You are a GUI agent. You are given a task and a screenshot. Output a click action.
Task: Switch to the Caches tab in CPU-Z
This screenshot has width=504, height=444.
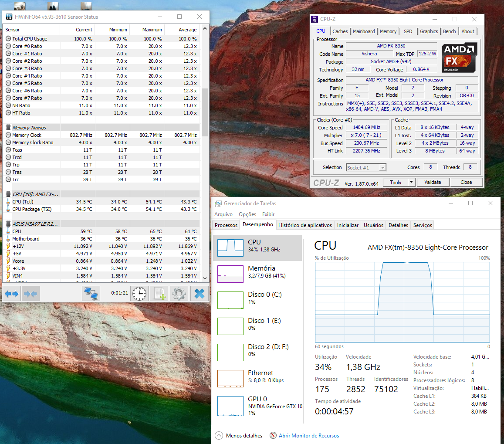pos(340,31)
